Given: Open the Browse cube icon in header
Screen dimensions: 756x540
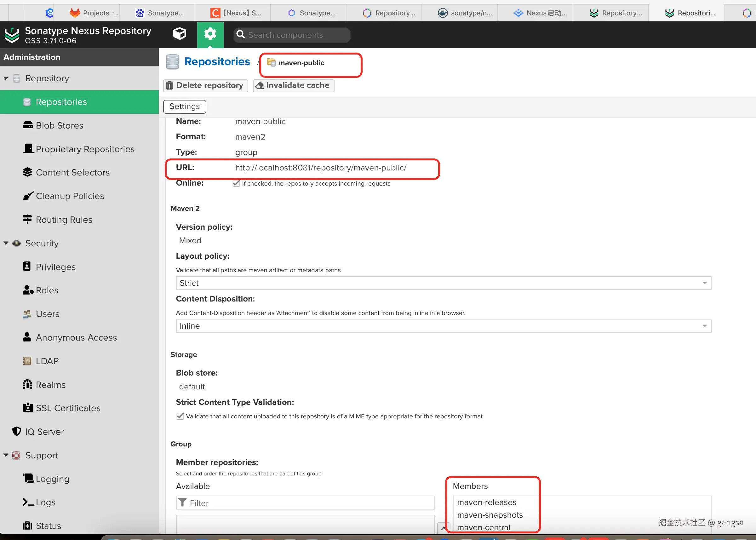Looking at the screenshot, I should click(180, 34).
